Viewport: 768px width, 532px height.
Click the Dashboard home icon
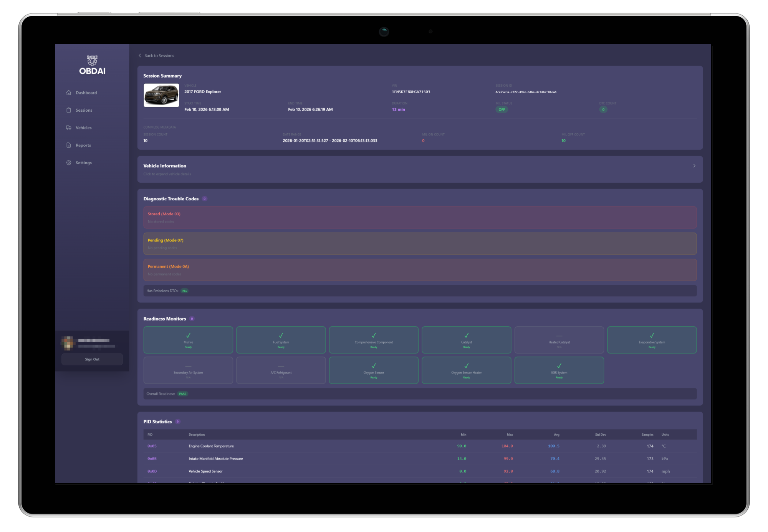(x=69, y=93)
